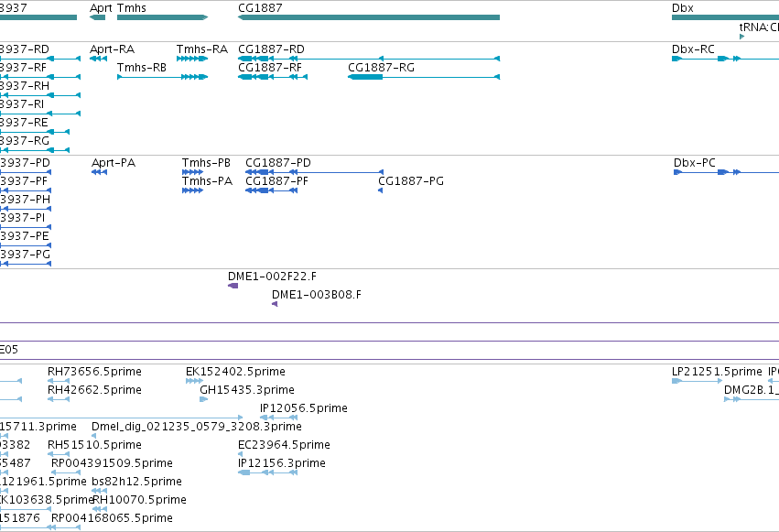Viewport: 779px width, 532px height.
Task: Click the GH15435.3prime label text
Action: pos(247,390)
